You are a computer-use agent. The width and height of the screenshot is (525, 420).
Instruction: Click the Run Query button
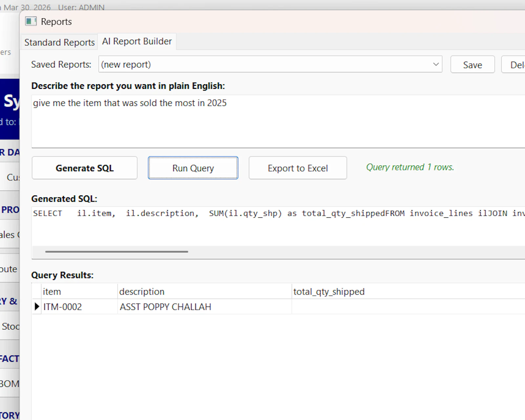193,168
